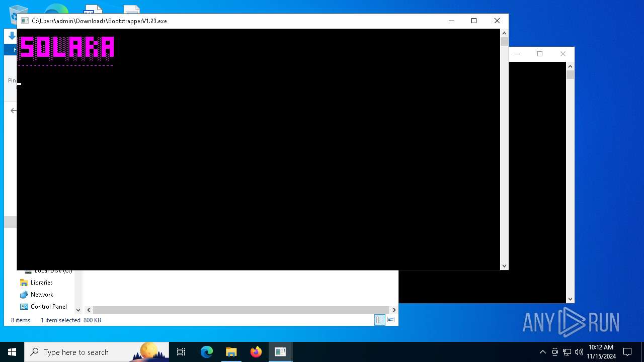
Task: Click the Explorer horizontal scrollbar left arrow
Action: (x=89, y=310)
